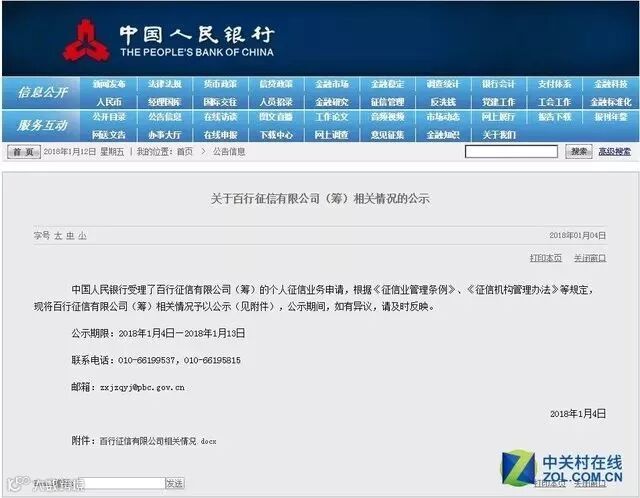
Task: Go to 金融知识
Action: click(x=443, y=135)
